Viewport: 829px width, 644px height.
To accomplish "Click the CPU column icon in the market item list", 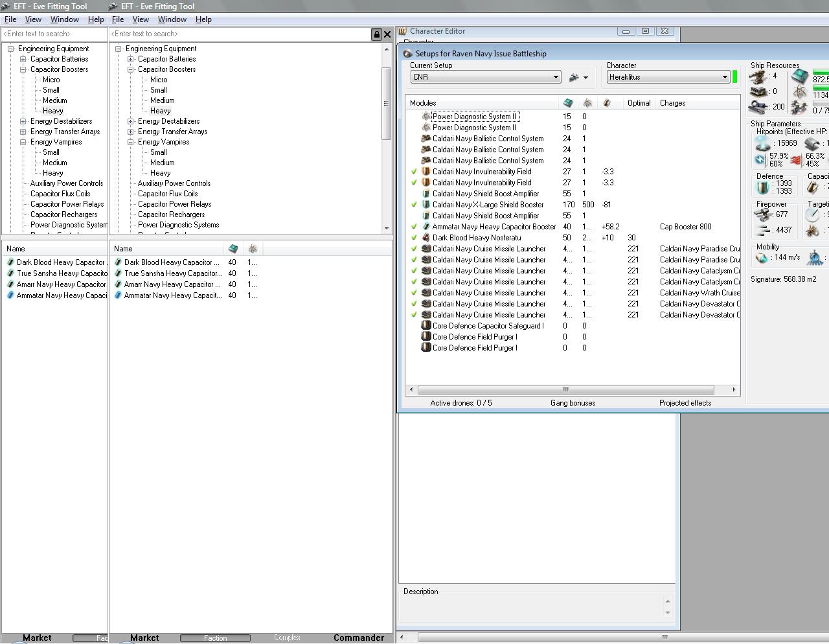I will tap(233, 249).
